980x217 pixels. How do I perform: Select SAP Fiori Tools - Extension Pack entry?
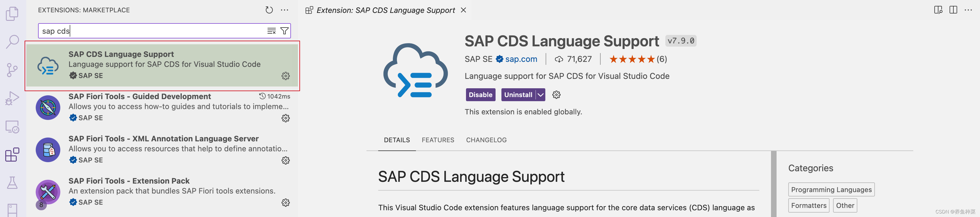pyautogui.click(x=162, y=192)
